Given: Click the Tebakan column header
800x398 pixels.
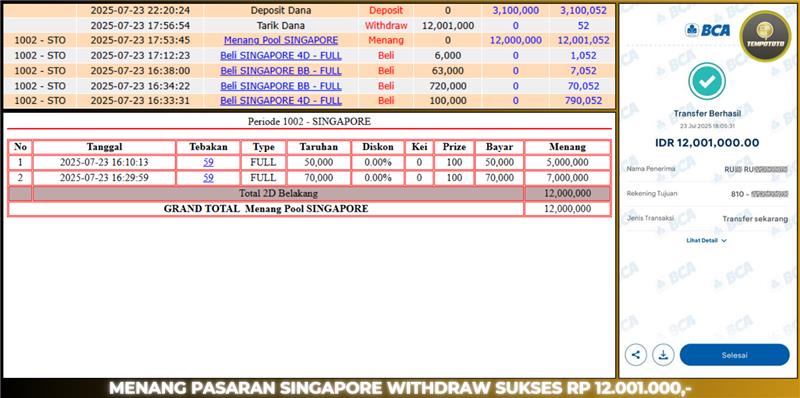Looking at the screenshot, I should tap(208, 147).
